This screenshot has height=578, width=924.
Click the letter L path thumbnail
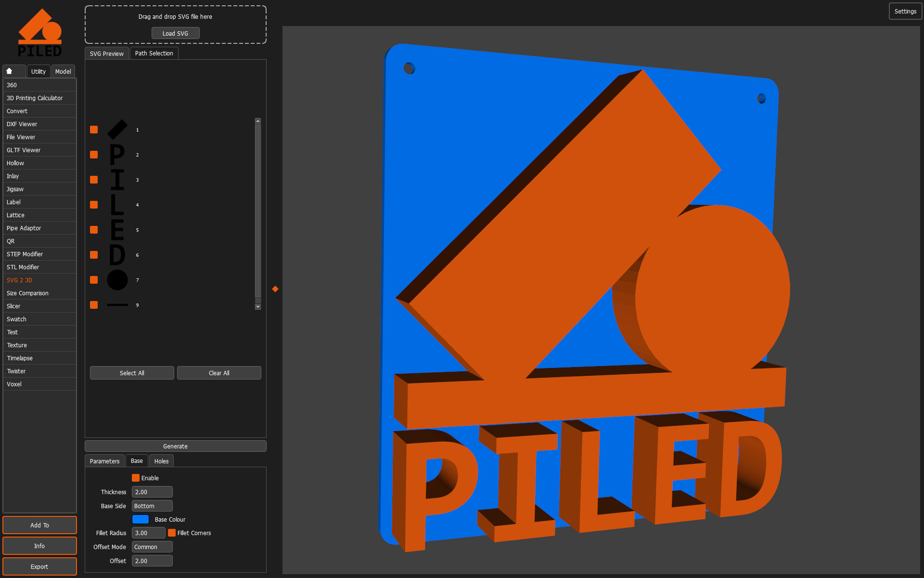coord(117,205)
